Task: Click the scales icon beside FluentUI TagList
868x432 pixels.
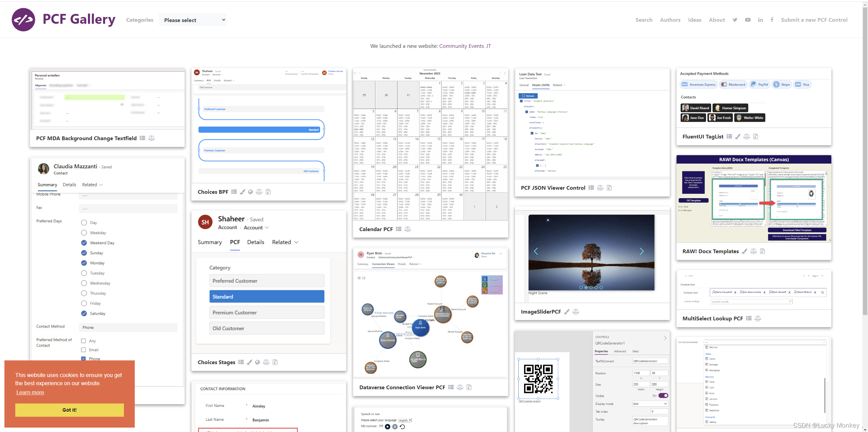Action: (x=746, y=136)
